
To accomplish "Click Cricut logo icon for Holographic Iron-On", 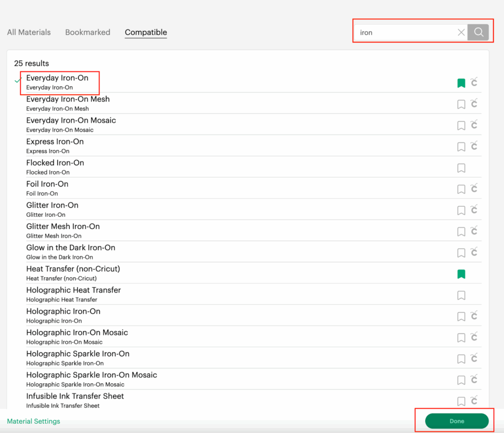I will [473, 316].
